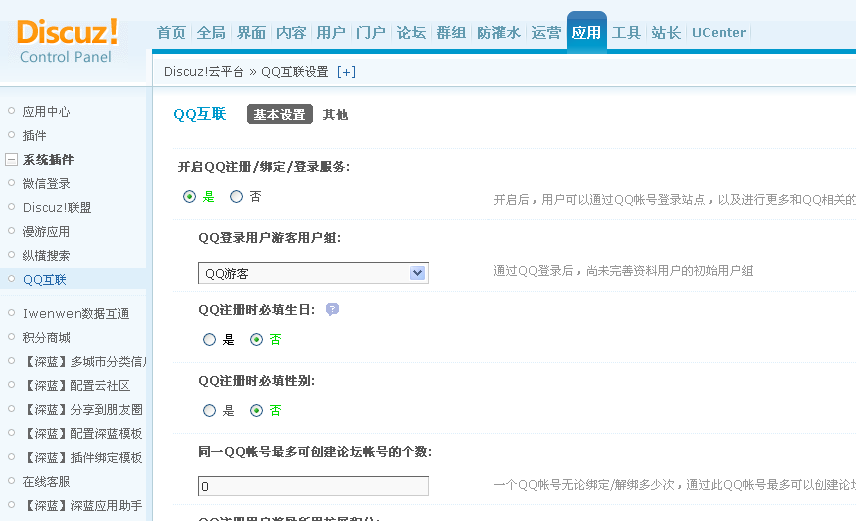Open the 工具 top menu
The height and width of the screenshot is (521, 856).
(626, 33)
